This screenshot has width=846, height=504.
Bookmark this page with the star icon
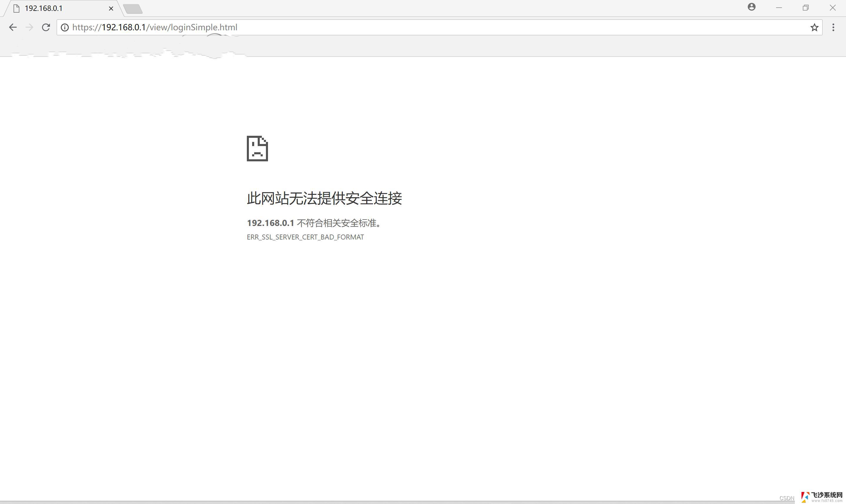[814, 27]
